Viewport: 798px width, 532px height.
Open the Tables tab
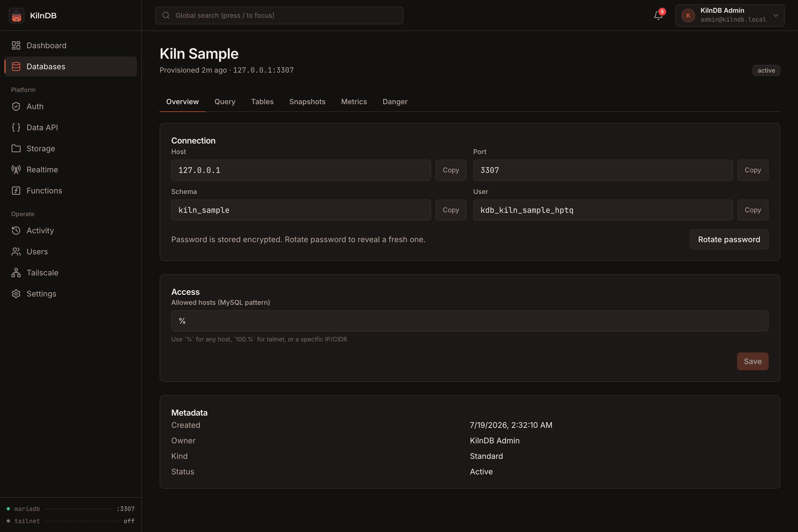(262, 102)
